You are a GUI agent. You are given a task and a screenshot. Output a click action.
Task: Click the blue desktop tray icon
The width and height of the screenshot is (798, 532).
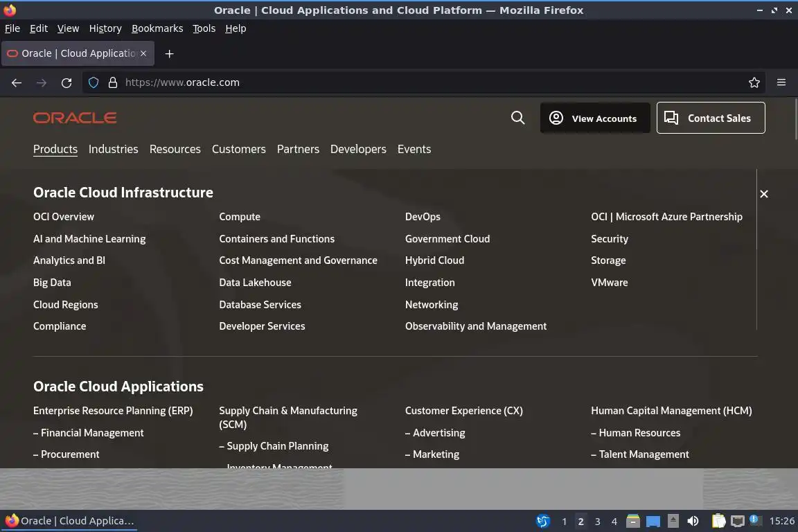[653, 522]
